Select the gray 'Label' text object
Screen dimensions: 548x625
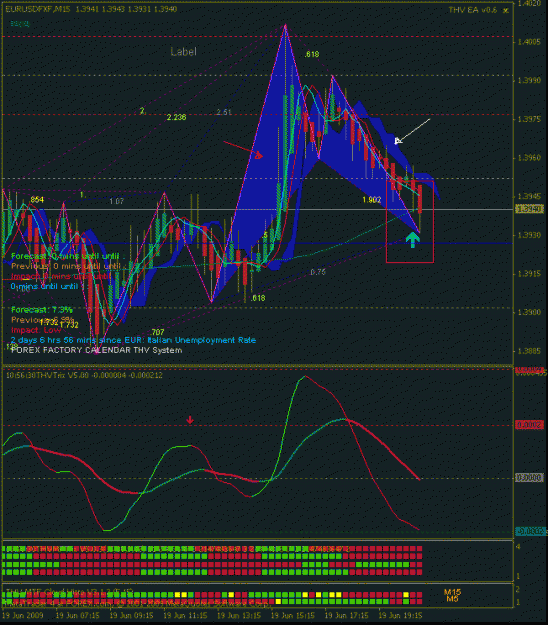[183, 51]
